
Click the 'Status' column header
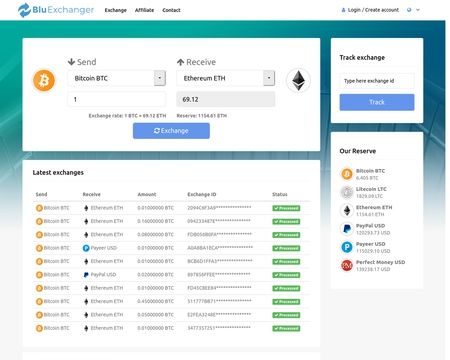[x=280, y=194]
